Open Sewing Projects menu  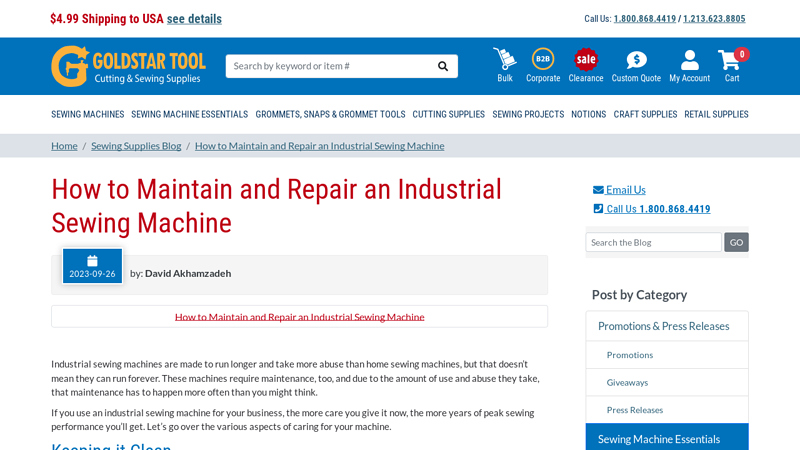(x=528, y=114)
